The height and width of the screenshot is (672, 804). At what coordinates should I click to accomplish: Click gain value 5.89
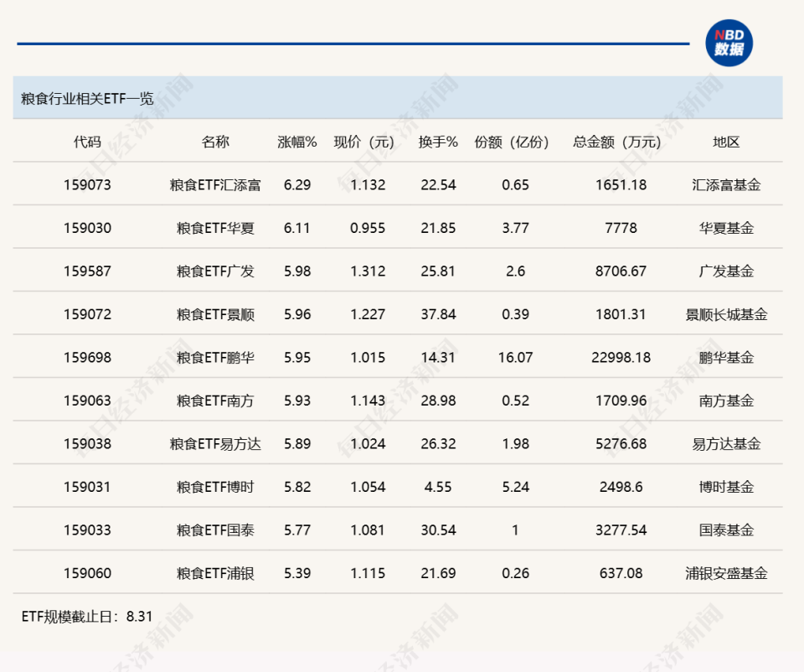297,443
